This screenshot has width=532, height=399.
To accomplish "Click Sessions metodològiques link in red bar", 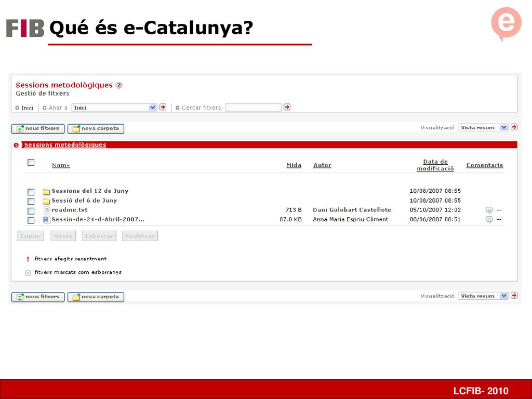I will pyautogui.click(x=65, y=145).
